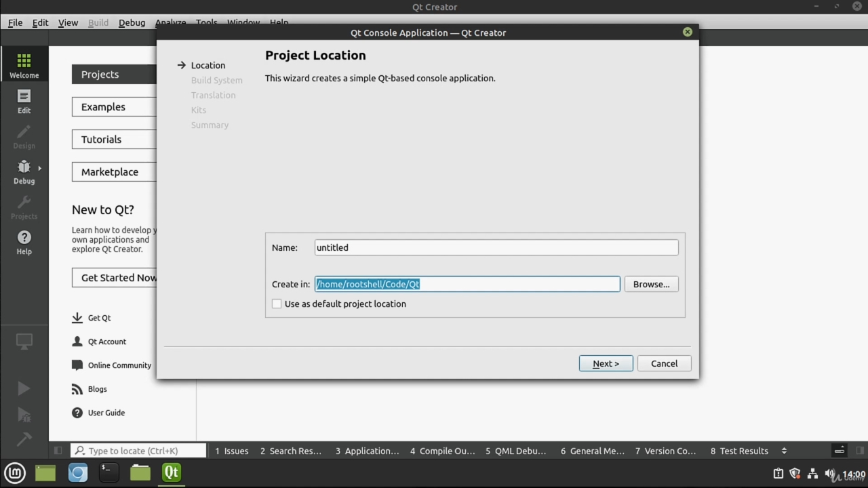Open Help mode question mark icon
This screenshot has height=488, width=868.
click(24, 242)
